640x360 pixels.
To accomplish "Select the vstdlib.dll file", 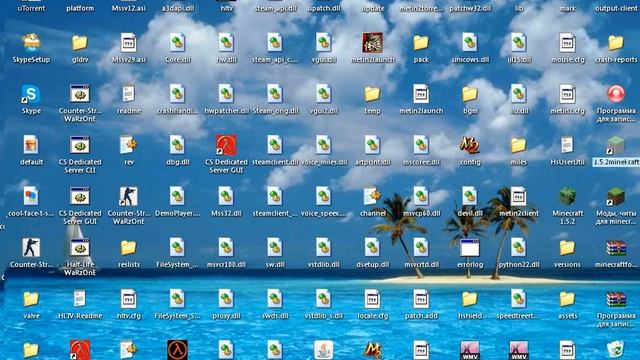I will coord(324,248).
